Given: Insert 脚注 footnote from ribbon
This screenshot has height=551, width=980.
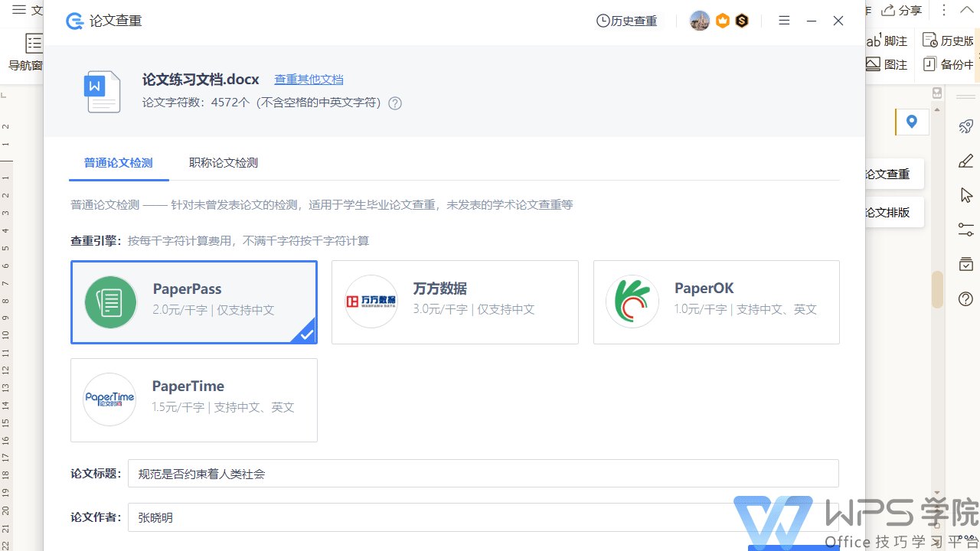Looking at the screenshot, I should click(887, 41).
